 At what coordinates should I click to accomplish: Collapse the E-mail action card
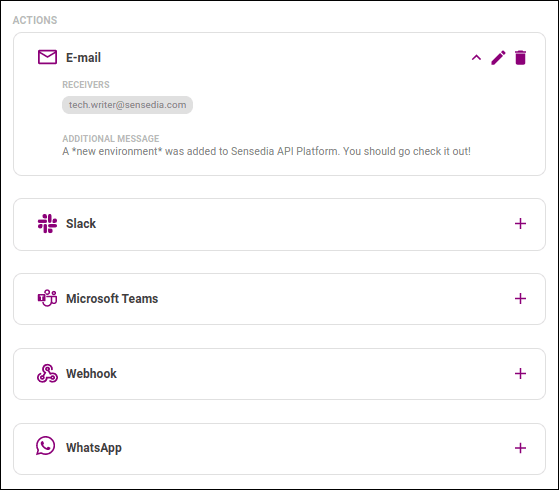[x=476, y=58]
